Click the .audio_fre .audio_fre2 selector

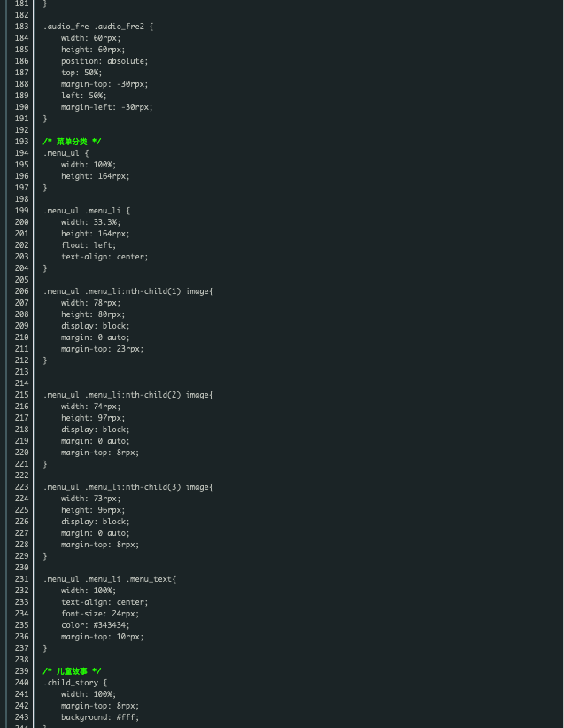(x=97, y=27)
